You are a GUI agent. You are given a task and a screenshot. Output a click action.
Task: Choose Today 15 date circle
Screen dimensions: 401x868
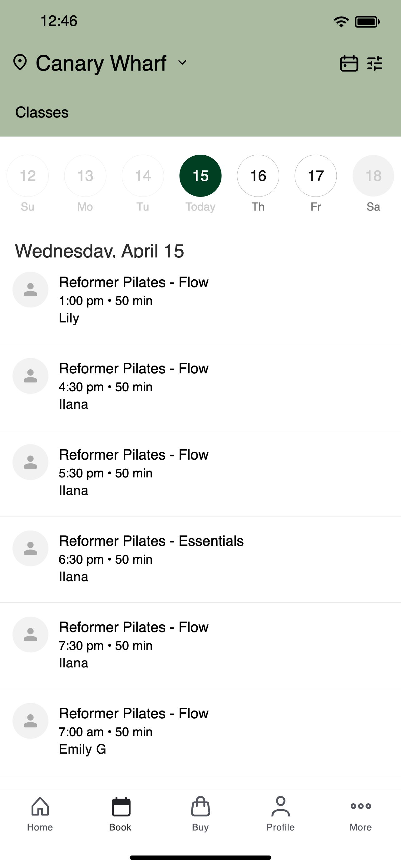[x=200, y=176]
